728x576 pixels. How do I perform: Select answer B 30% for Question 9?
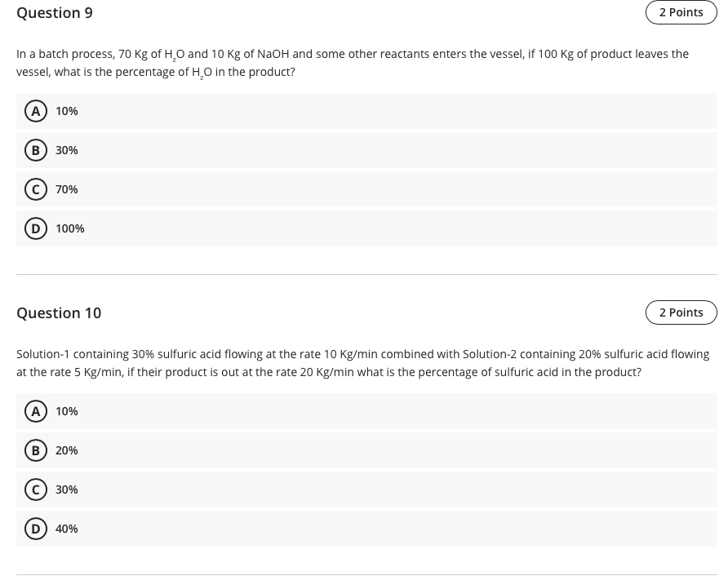click(66, 150)
